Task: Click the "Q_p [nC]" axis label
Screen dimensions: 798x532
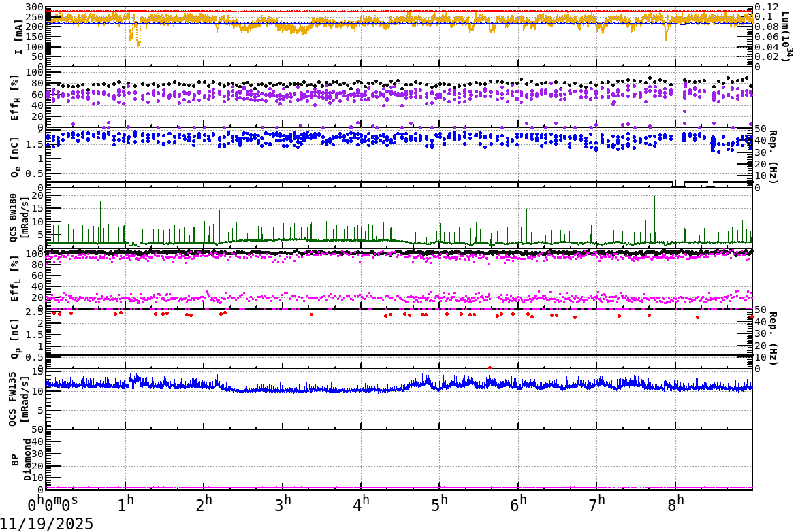Action: click(x=15, y=339)
